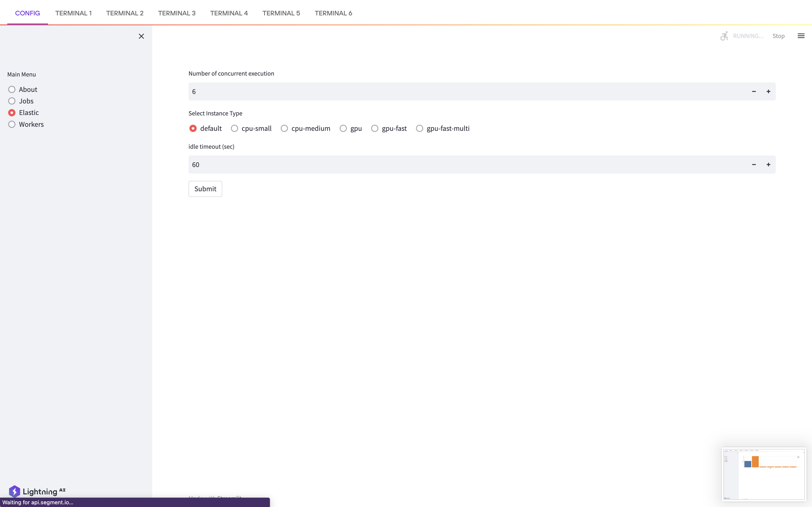This screenshot has height=507, width=812.
Task: Decrease concurrent execution with minus icon
Action: pyautogui.click(x=754, y=91)
